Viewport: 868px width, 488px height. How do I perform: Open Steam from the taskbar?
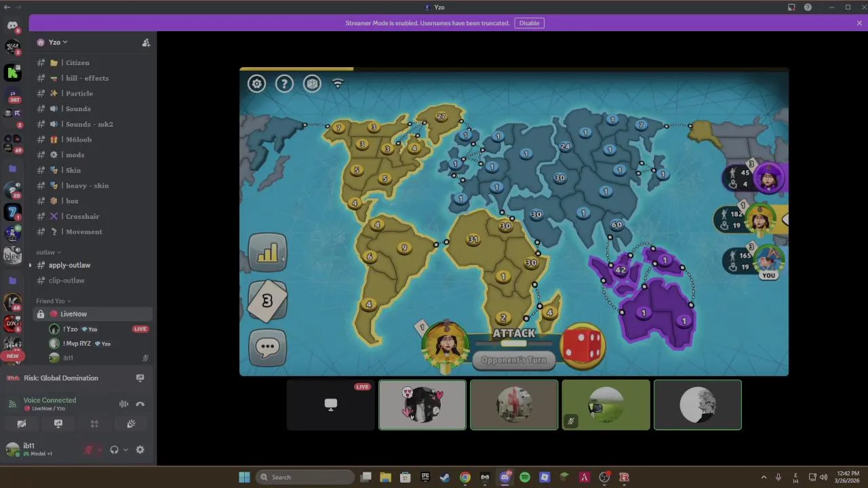(x=445, y=477)
